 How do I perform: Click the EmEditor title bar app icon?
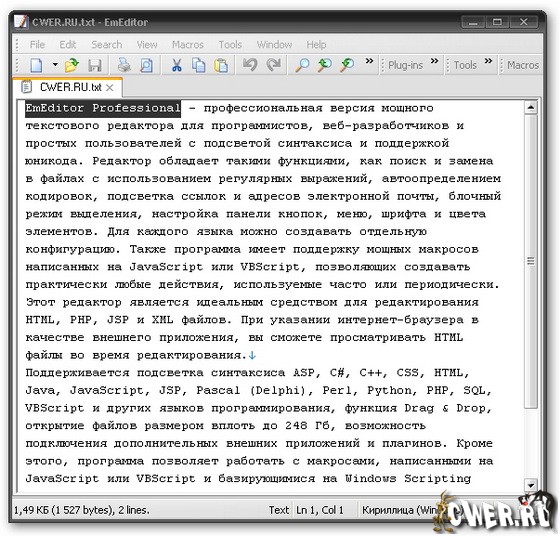tap(21, 22)
